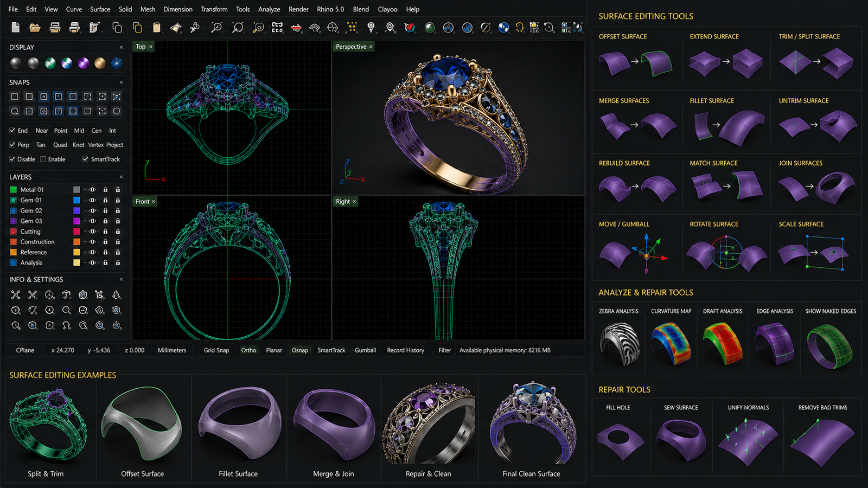Image resolution: width=868 pixels, height=488 pixels.
Task: Open the Transform menu
Action: point(214,9)
